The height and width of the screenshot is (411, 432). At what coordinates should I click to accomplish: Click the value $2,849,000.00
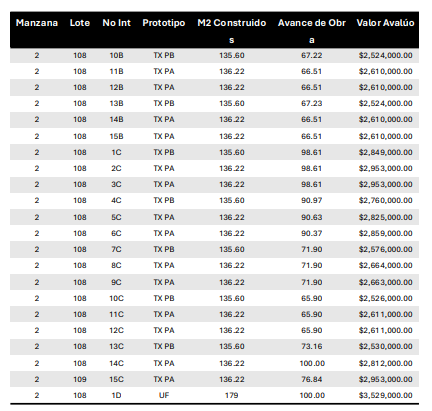(386, 152)
